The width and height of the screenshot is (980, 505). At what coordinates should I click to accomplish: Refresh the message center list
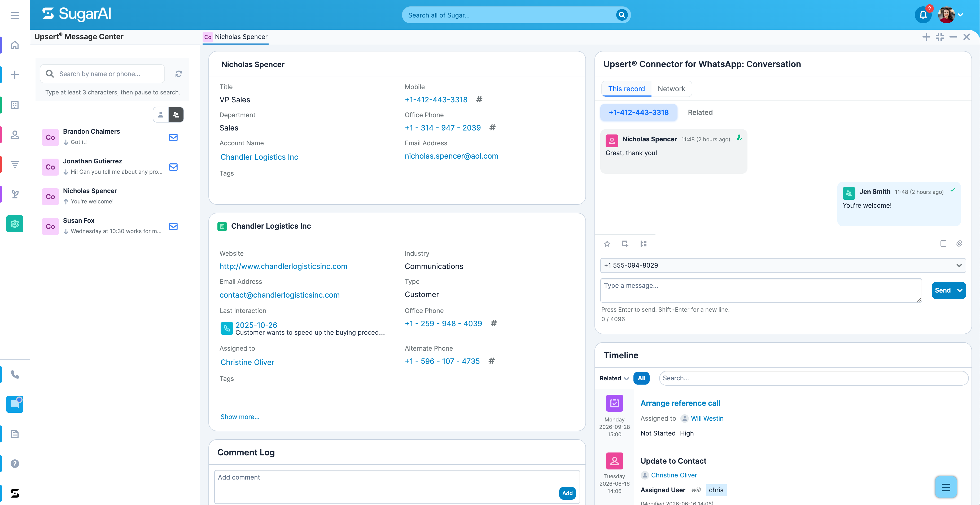click(178, 74)
